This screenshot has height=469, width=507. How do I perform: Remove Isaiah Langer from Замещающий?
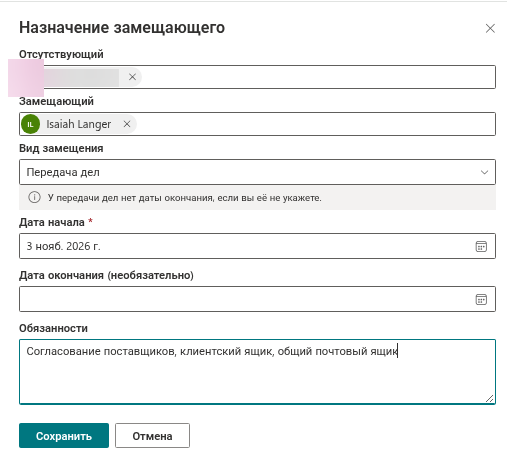point(127,124)
